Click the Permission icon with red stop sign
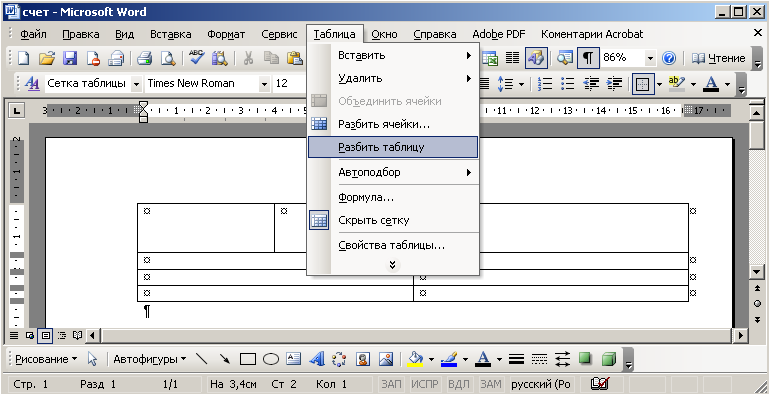 [x=93, y=58]
